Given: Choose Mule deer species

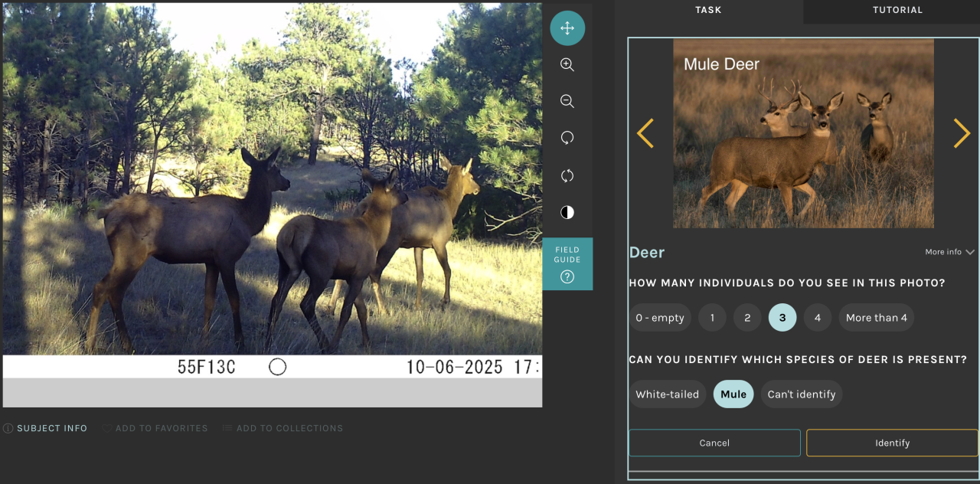Looking at the screenshot, I should [733, 394].
